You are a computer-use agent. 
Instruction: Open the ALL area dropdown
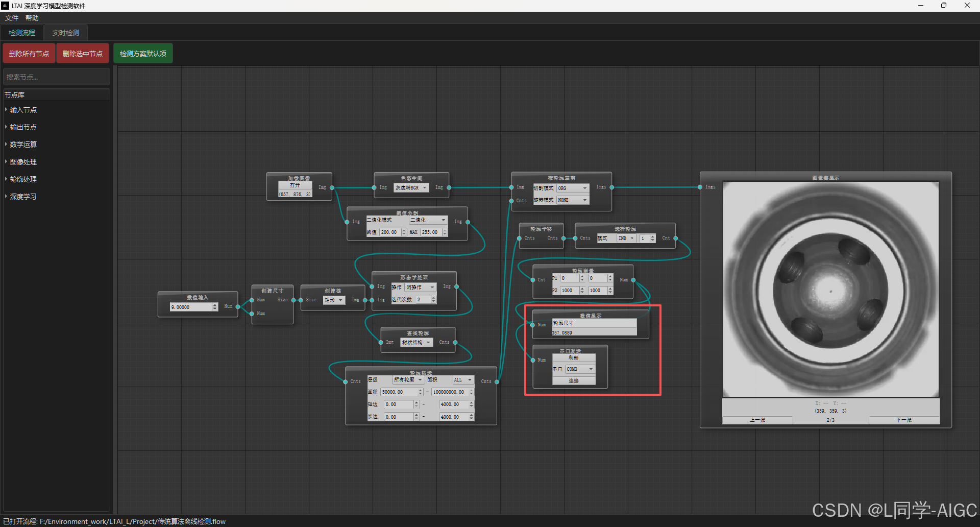pyautogui.click(x=463, y=380)
